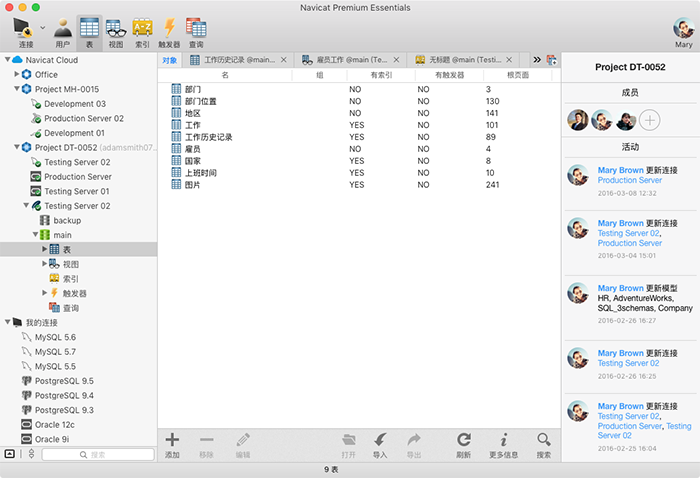Viewport: 700px width, 478px height.
Task: Click the 更多信息 info button
Action: coord(504,445)
